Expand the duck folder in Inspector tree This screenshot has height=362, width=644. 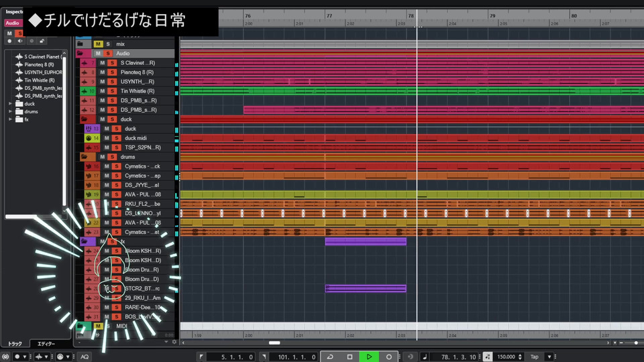click(11, 104)
